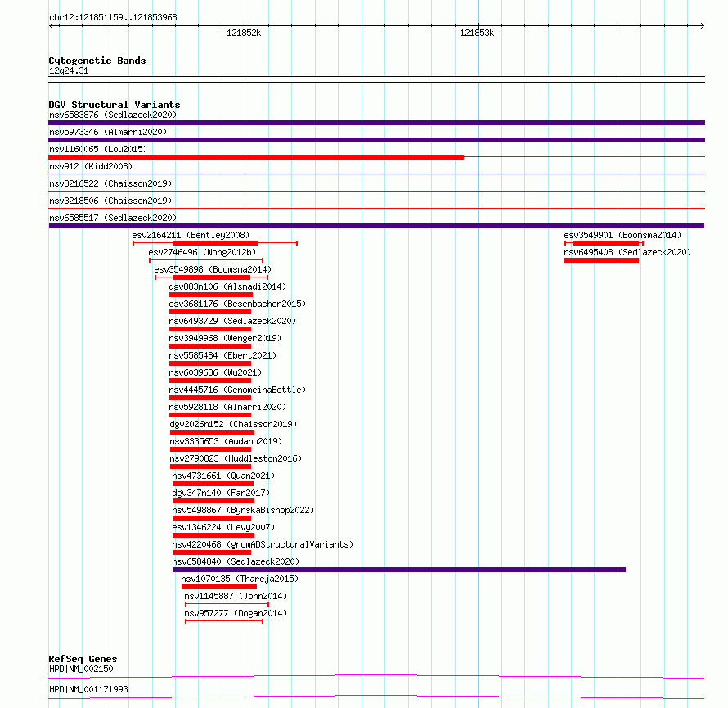Click the 121853k ruler tick label
This screenshot has width=728, height=708.
(477, 33)
